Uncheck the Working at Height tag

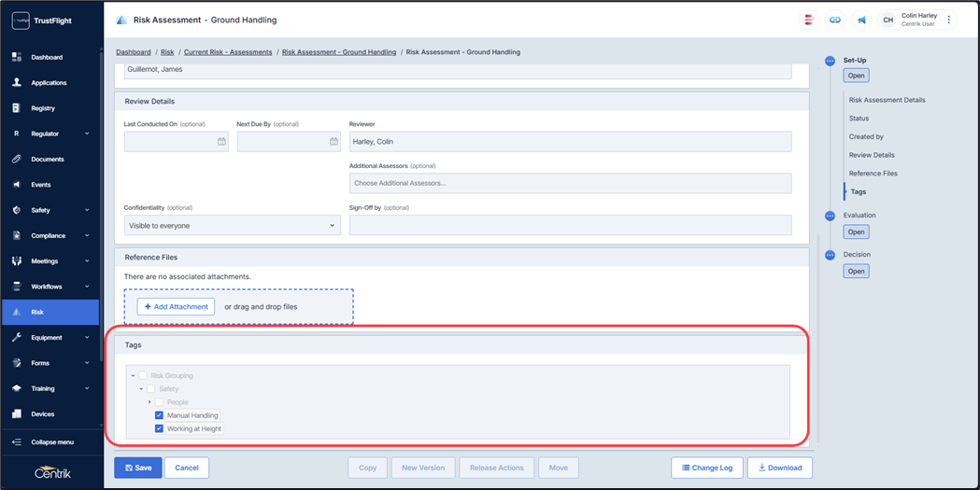pos(159,428)
